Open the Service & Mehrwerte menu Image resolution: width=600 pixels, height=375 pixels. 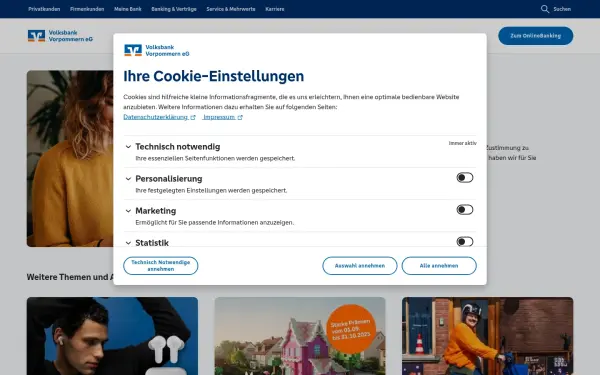(x=231, y=9)
